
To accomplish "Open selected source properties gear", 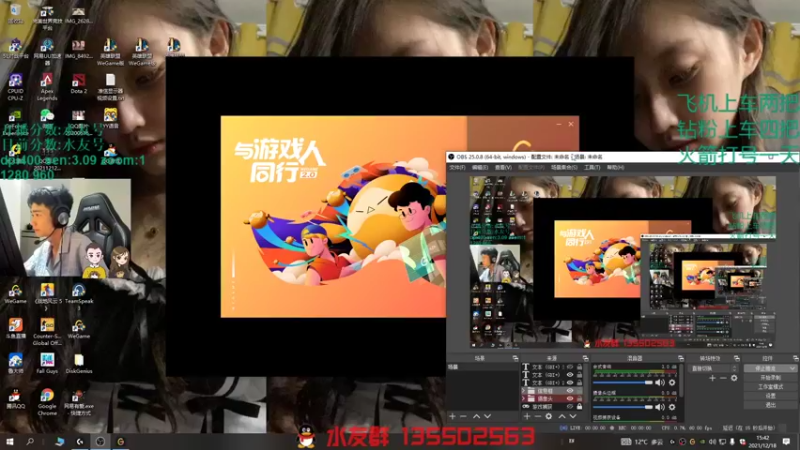I will point(548,416).
